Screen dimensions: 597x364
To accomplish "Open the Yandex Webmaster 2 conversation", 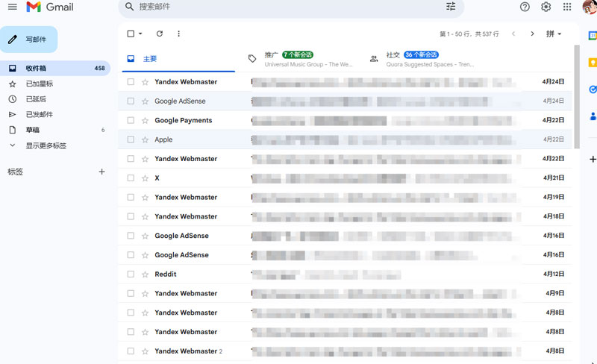I will pyautogui.click(x=345, y=351).
